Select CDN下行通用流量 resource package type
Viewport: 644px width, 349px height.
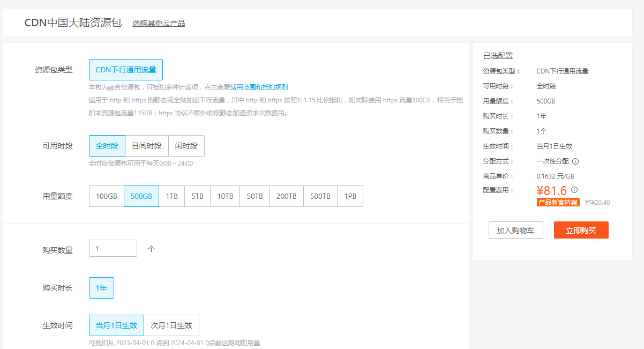coord(126,70)
